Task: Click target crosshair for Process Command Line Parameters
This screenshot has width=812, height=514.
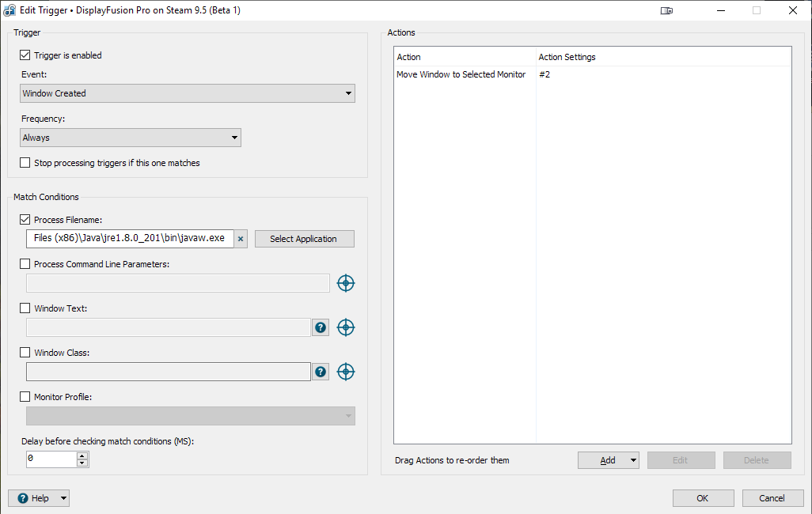Action: coord(346,283)
